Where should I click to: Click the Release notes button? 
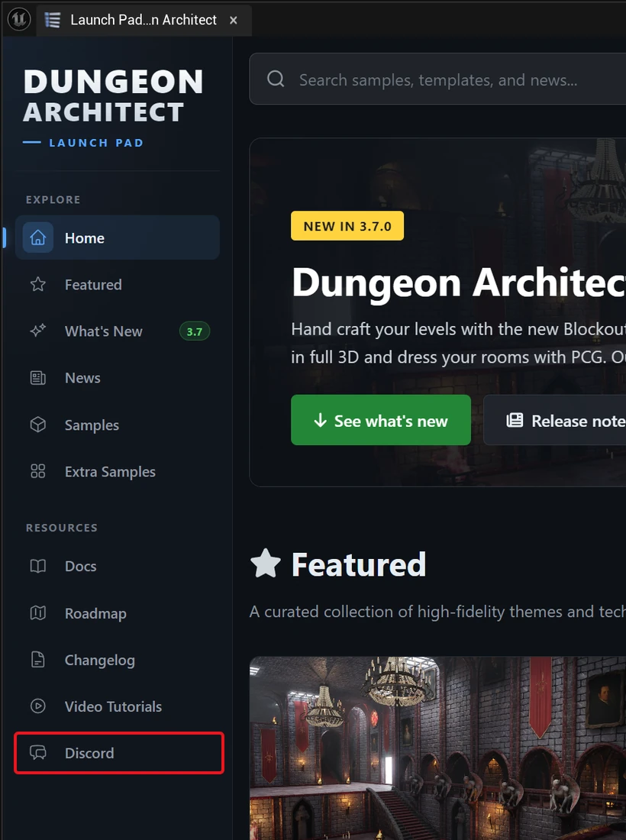(555, 421)
